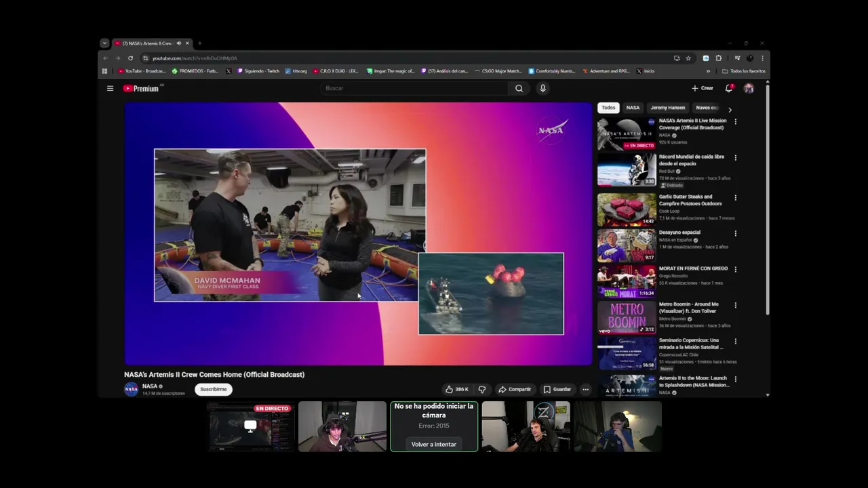Open Chrome three-dot menu
This screenshot has width=868, height=488.
[762, 58]
